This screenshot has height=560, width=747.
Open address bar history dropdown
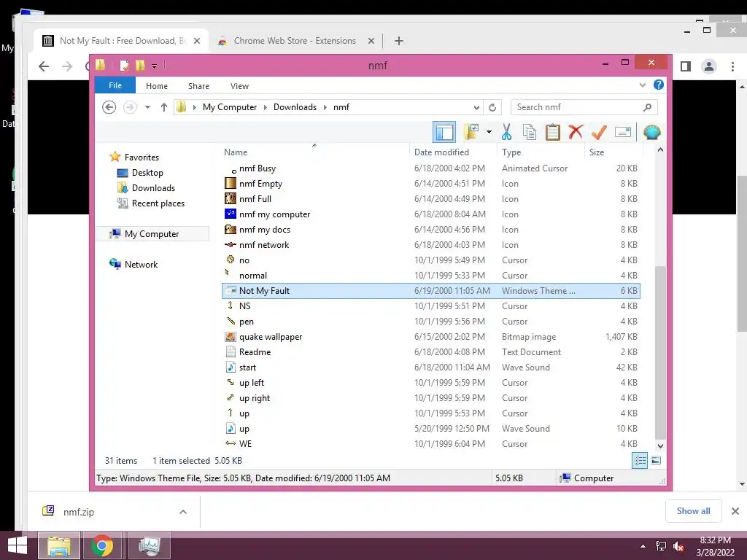tap(476, 107)
